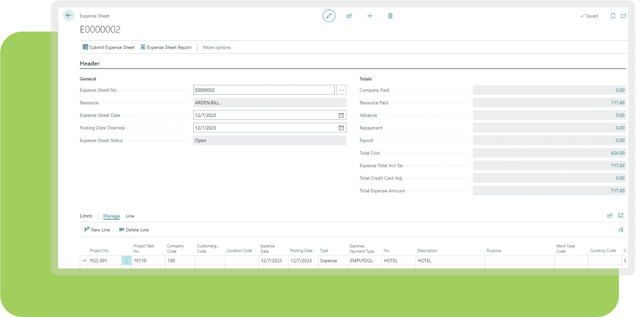Click Payroll value 0.00
This screenshot has width=644, height=317.
click(x=549, y=141)
